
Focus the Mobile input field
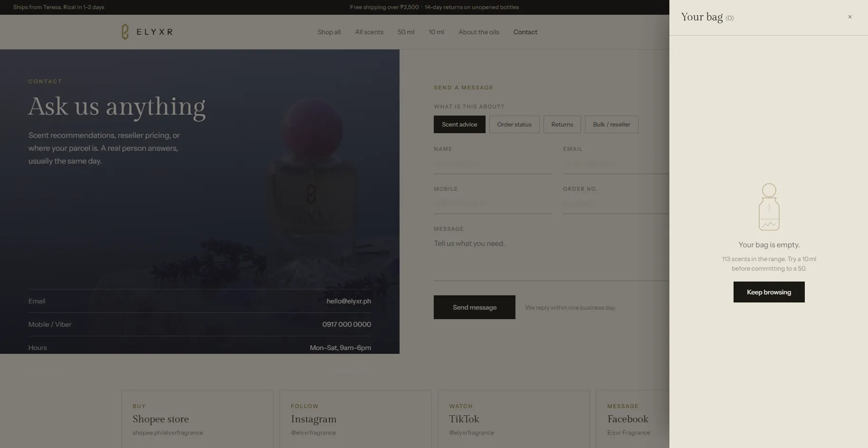(x=493, y=204)
